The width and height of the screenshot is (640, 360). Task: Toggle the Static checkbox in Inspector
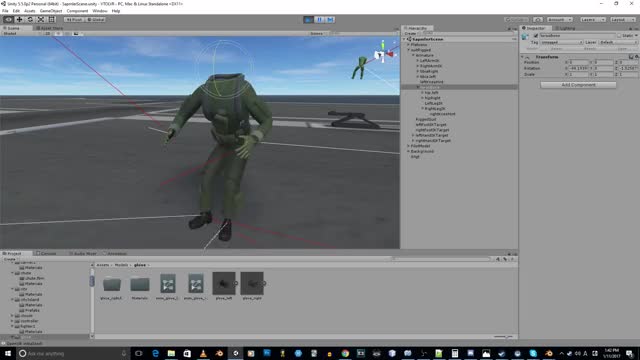click(x=619, y=36)
